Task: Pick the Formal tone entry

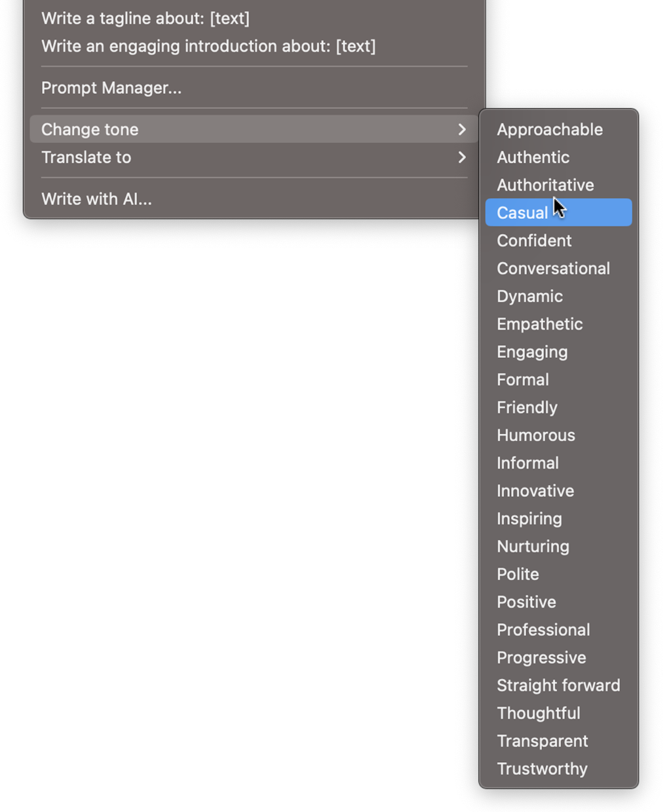Action: tap(558, 379)
